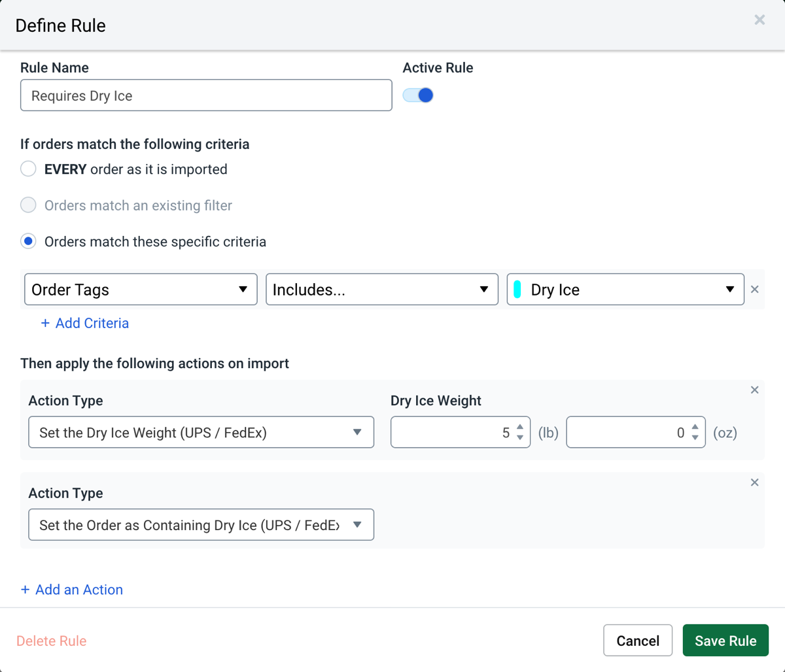This screenshot has width=785, height=672.
Task: Open the Order Tags criteria dropdown
Action: (141, 290)
